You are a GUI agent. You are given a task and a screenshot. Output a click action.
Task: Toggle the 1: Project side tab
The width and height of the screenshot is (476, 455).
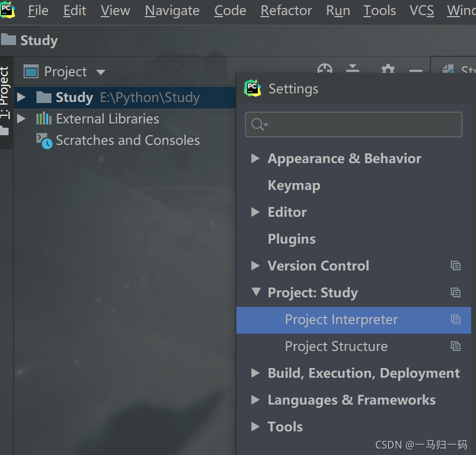(x=5, y=92)
